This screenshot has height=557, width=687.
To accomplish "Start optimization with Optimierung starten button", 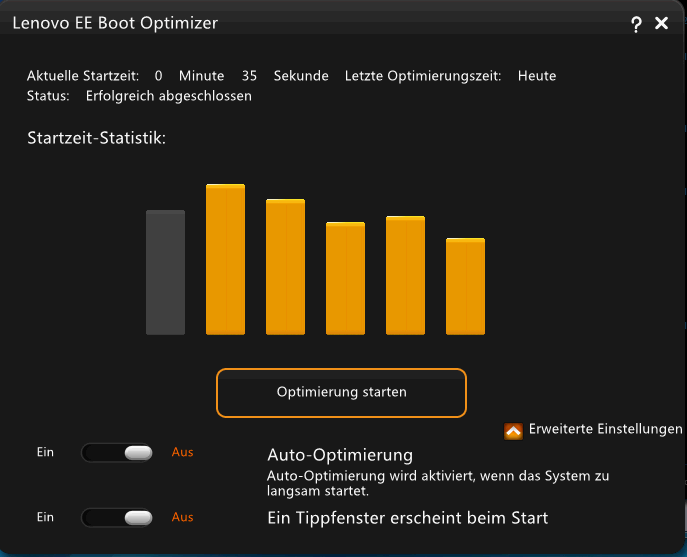I will (x=341, y=393).
